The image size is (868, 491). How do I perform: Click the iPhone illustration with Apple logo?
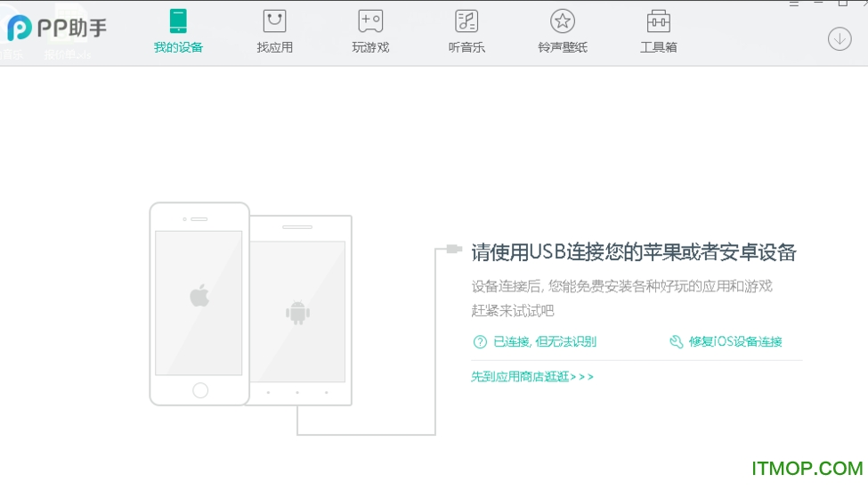[x=199, y=303]
